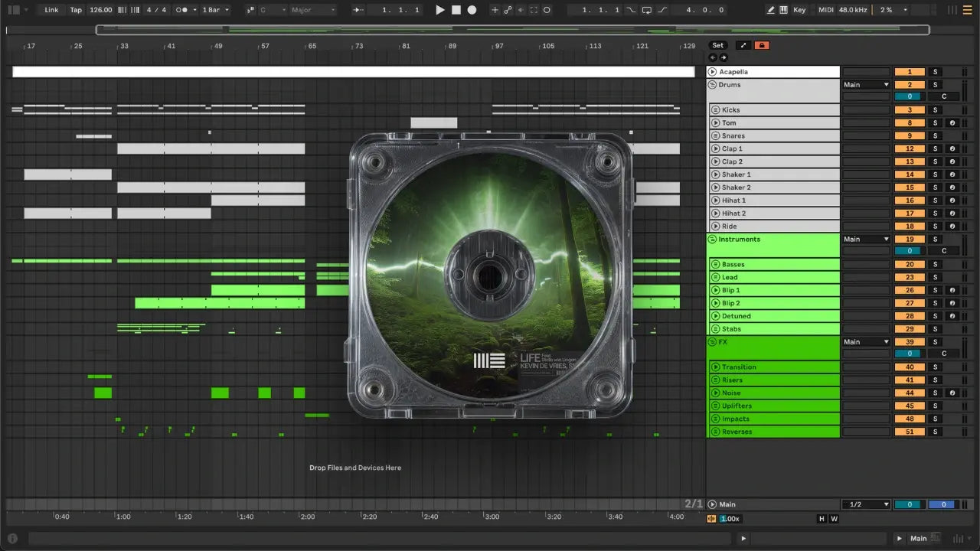Viewport: 980px width, 551px height.
Task: Open the Major scale mode dropdown
Action: point(312,10)
